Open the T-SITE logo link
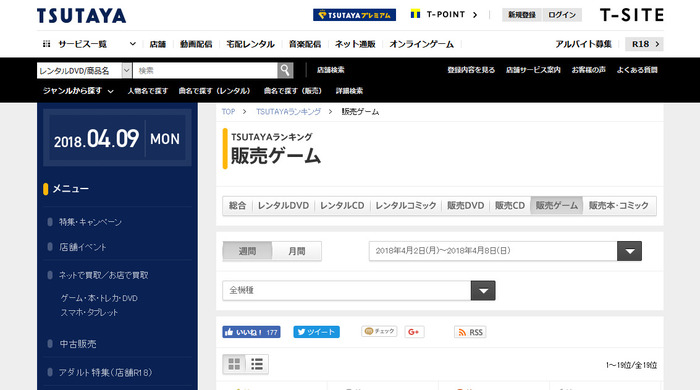 [631, 15]
